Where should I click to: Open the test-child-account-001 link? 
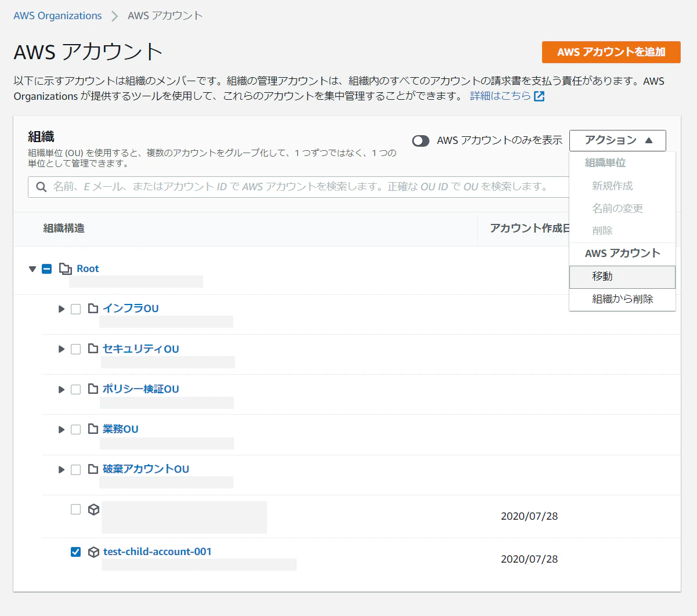point(157,552)
